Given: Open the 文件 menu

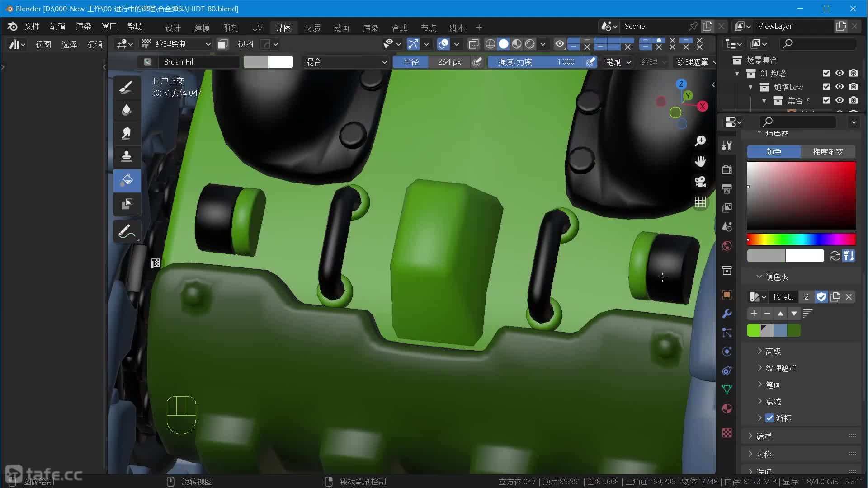Looking at the screenshot, I should tap(32, 26).
